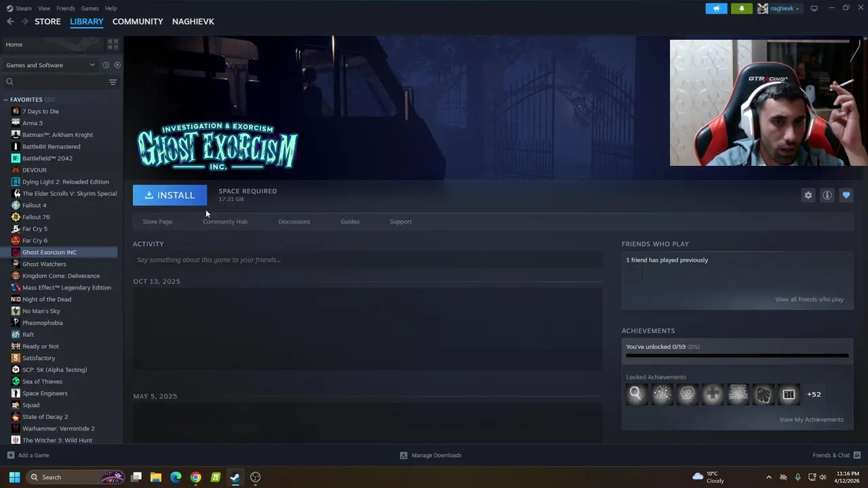Open the green notifications bell

(x=741, y=8)
